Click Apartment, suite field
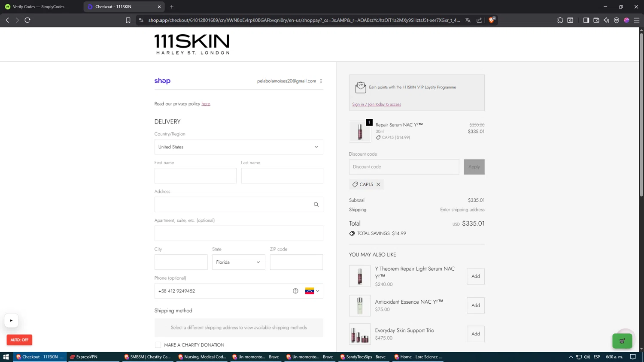Viewport: 644px width, 362px height. tap(239, 233)
